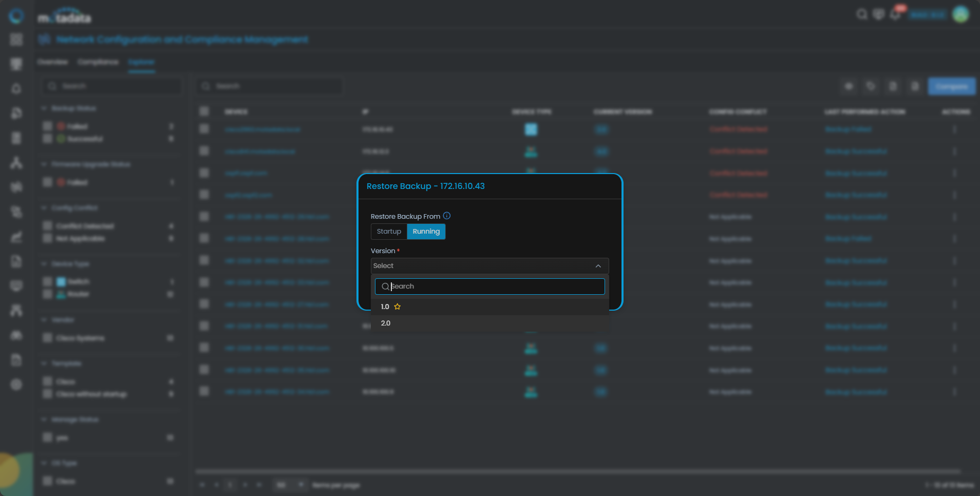This screenshot has height=496, width=980.
Task: Click the table's horizontal scrollbar
Action: tap(577, 471)
